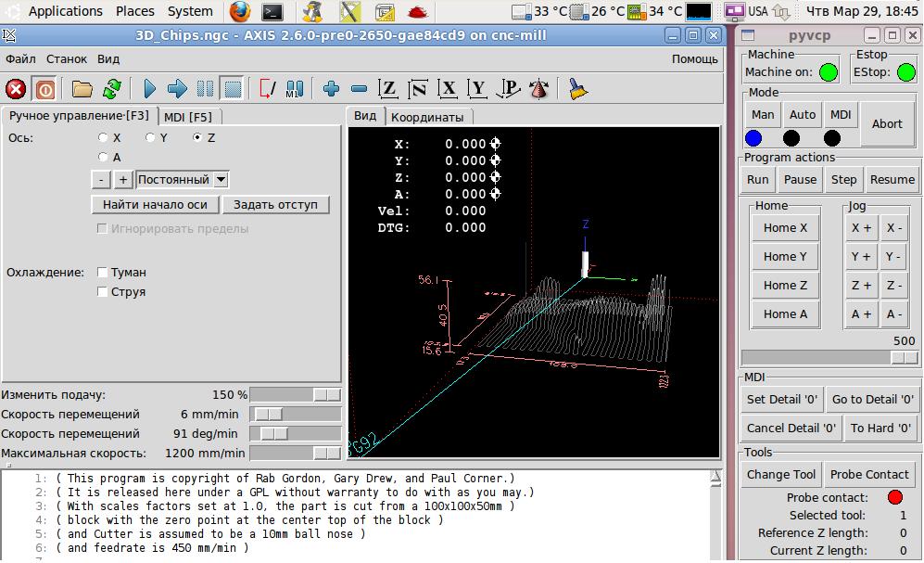
Task: Reload the current file with green arrows
Action: click(x=111, y=90)
